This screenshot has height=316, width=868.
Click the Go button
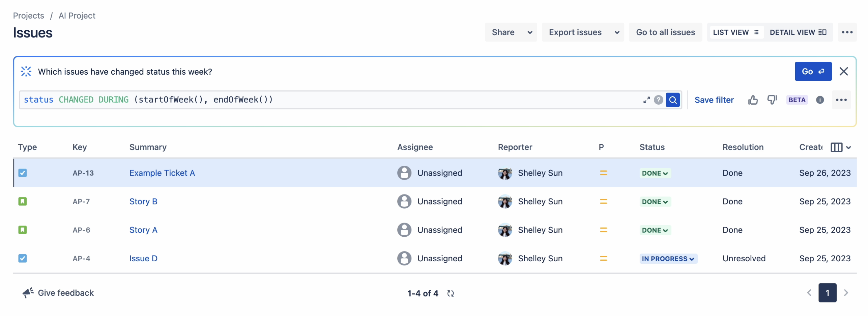pos(813,71)
